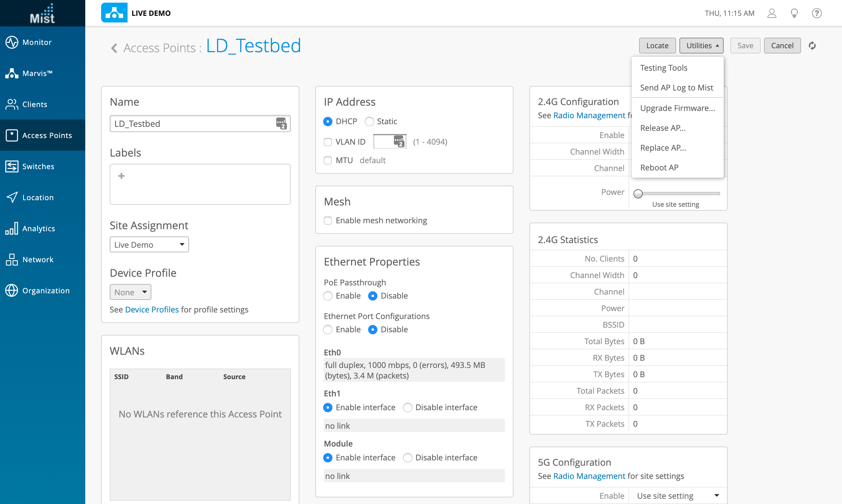Image resolution: width=842 pixels, height=504 pixels.
Task: Select the Static IP radio button
Action: [x=369, y=121]
